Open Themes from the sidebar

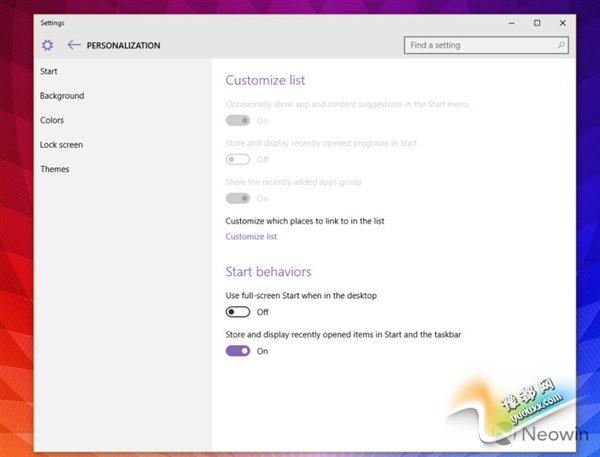coord(54,169)
